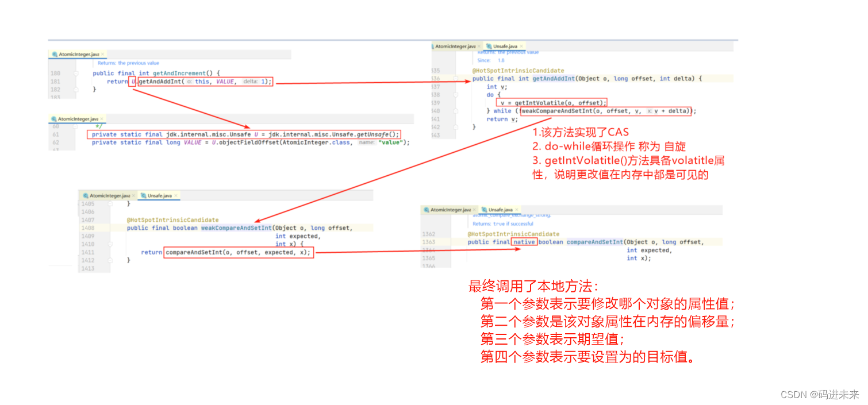Close AtomicInteger.java tab above getUnsafe declaration

102,119
